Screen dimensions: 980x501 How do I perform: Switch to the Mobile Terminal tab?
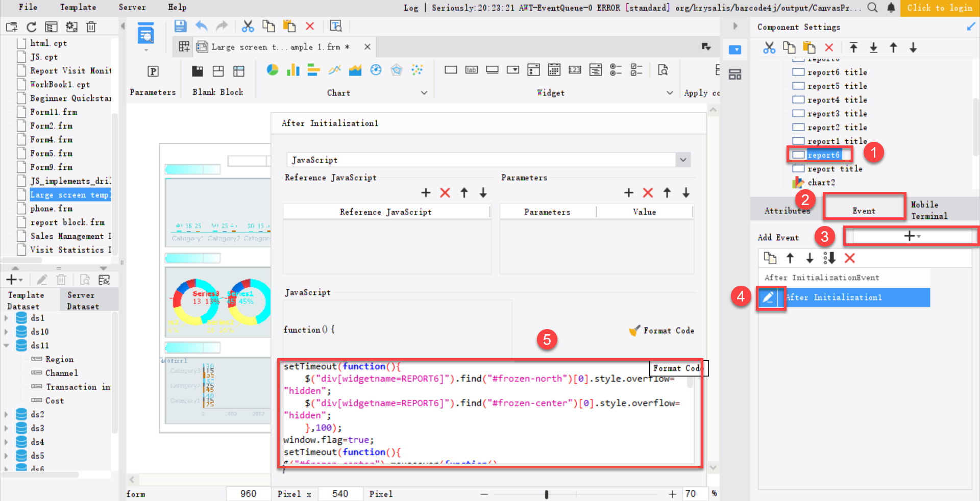click(929, 209)
